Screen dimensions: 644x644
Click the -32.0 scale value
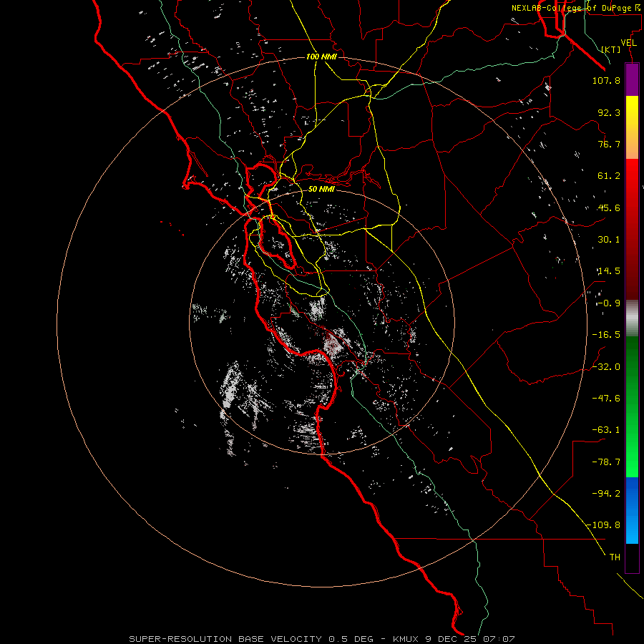[606, 367]
